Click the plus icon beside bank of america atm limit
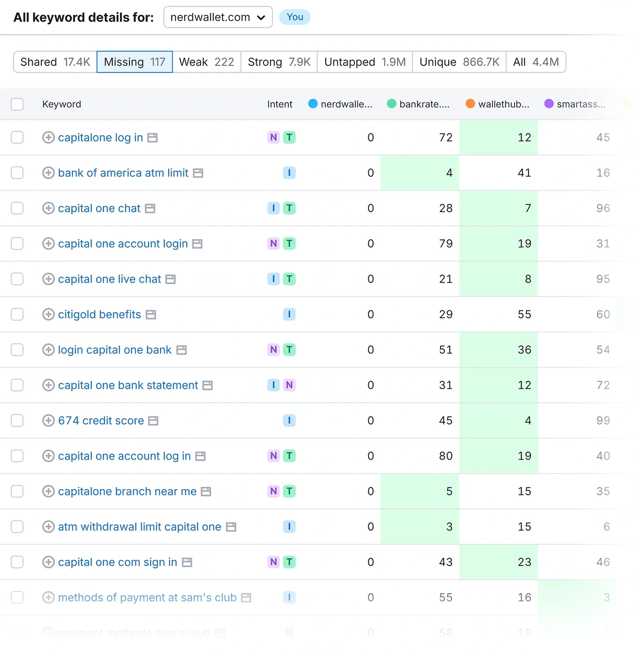644x649 pixels. click(48, 173)
